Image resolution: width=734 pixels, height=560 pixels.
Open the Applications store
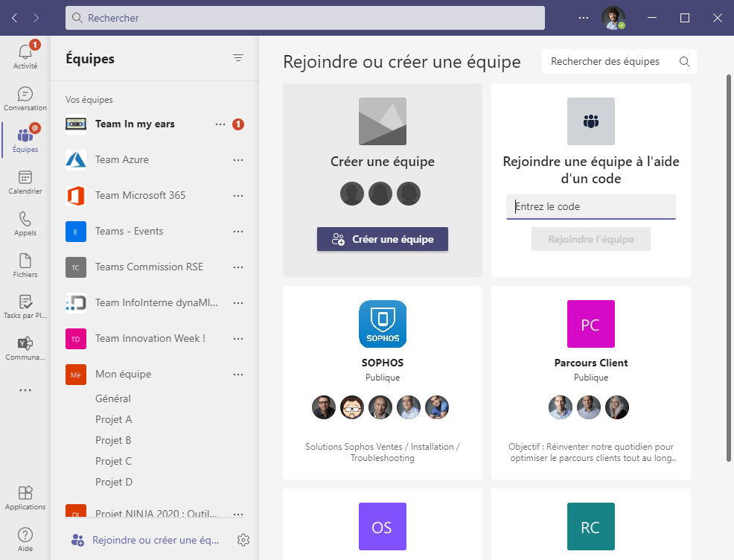click(25, 497)
